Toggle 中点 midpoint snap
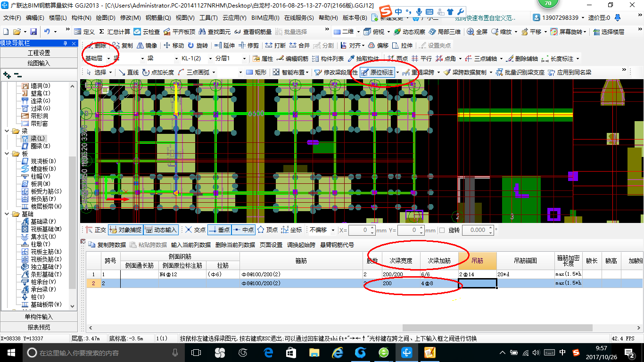Image resolution: width=644 pixels, height=362 pixels. (243, 230)
